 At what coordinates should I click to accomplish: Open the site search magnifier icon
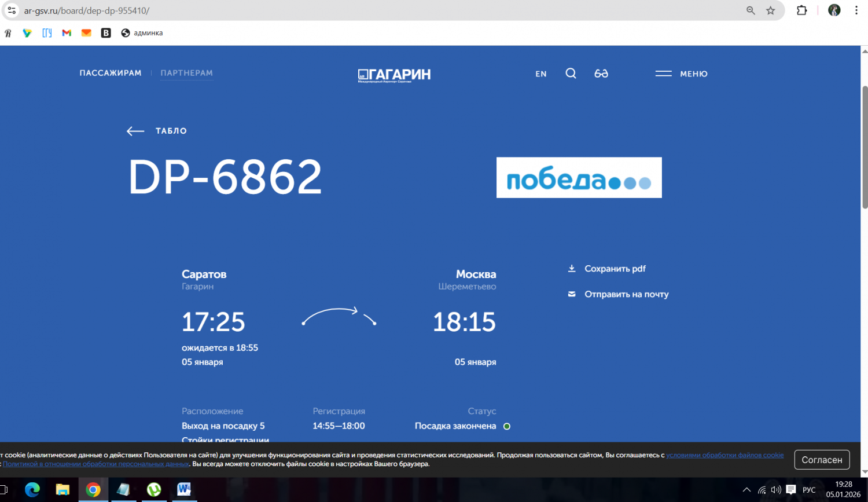[571, 74]
